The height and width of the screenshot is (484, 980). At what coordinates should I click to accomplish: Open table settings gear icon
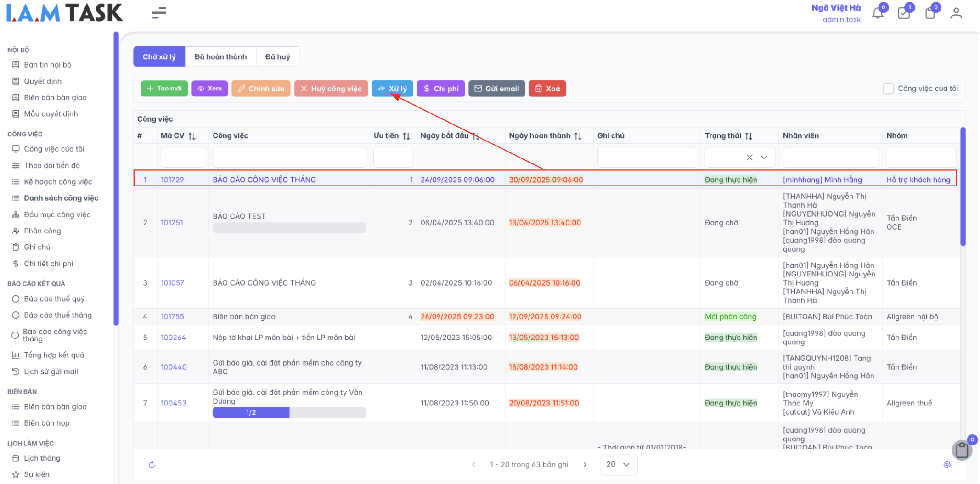(x=947, y=465)
